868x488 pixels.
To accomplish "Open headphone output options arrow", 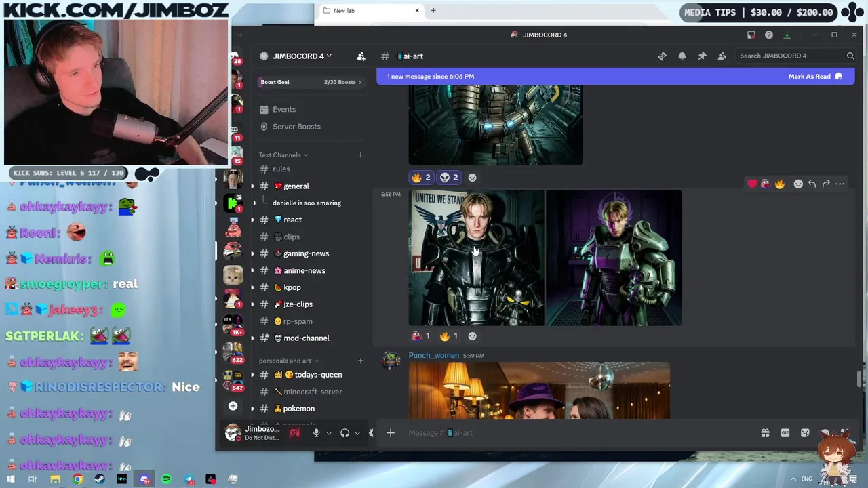I will click(x=357, y=433).
